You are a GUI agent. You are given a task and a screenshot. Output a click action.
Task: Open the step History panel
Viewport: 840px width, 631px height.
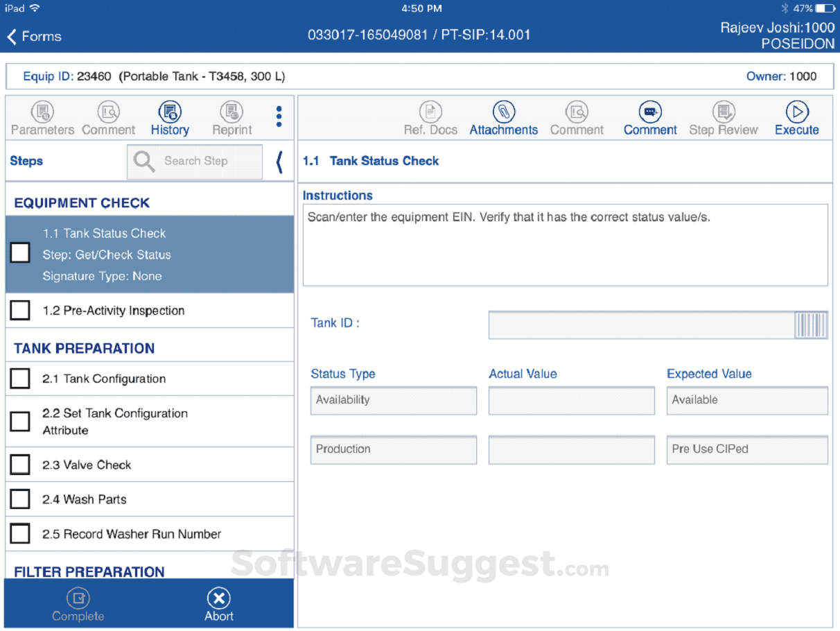click(170, 116)
